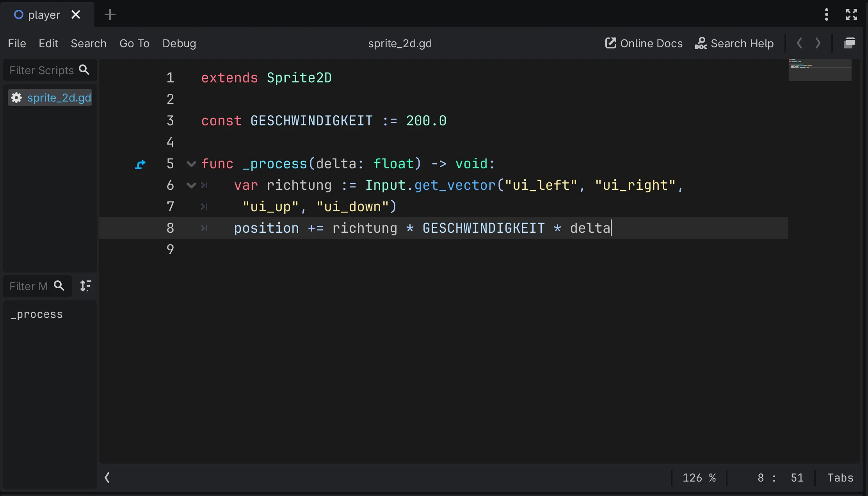Click the Filter Scripts magnifier icon
Image resolution: width=868 pixels, height=496 pixels.
[x=84, y=70]
